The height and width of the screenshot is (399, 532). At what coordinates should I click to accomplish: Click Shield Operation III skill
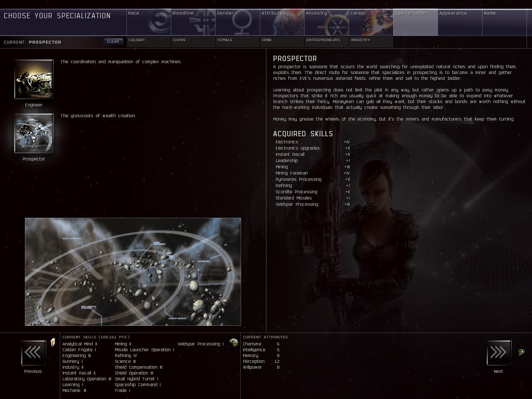tap(134, 373)
